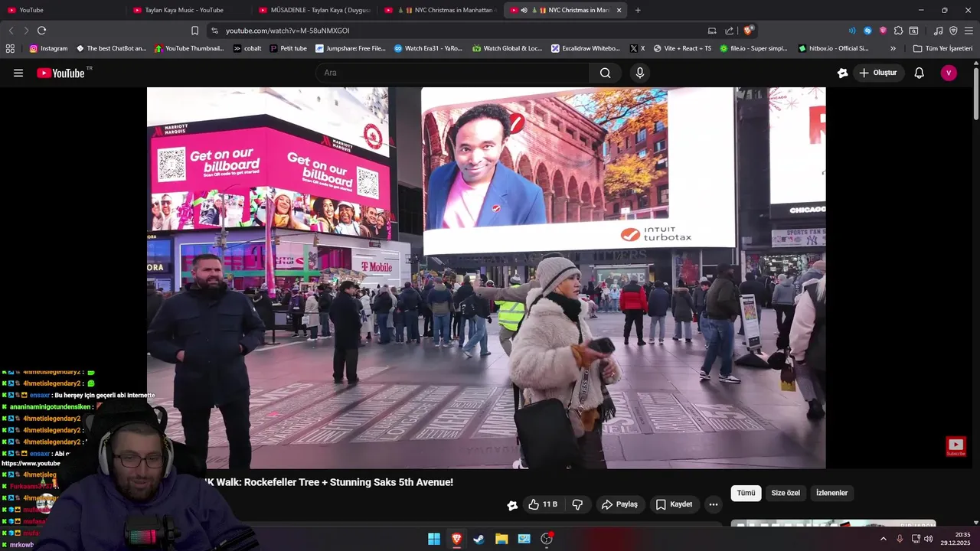Image resolution: width=980 pixels, height=551 pixels.
Task: Reload the page
Action: [x=41, y=31]
